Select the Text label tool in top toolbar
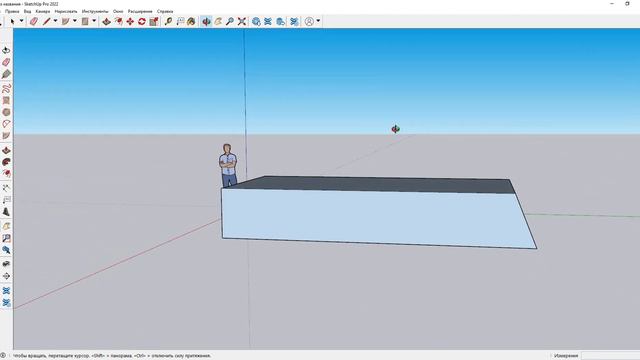Screen dimensions: 640x360 (x=180, y=21)
